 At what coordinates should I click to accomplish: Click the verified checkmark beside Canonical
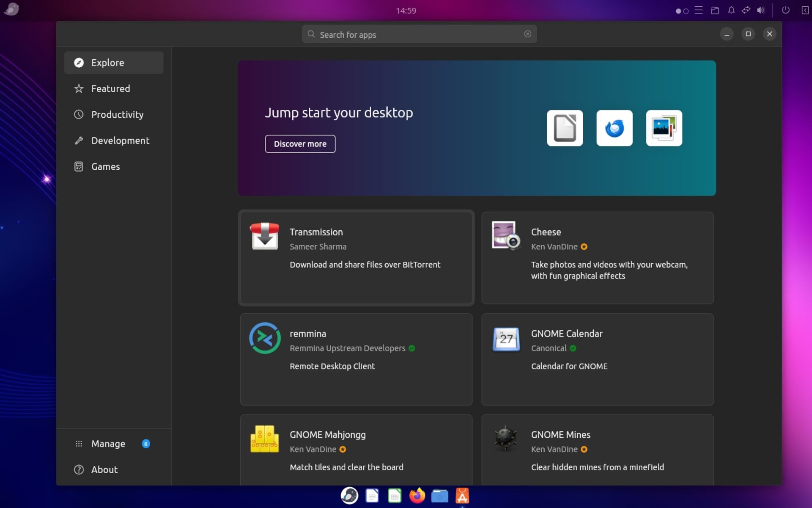pos(573,348)
